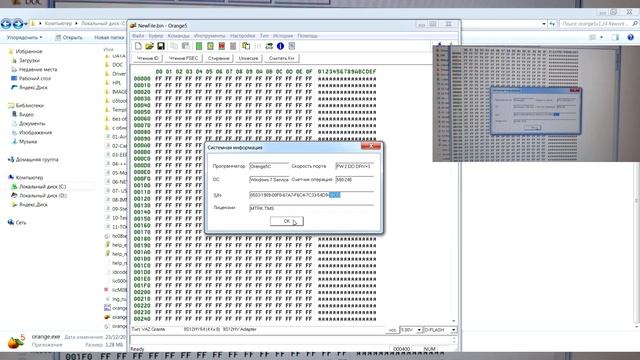Open Explorer help question mark icon

click(631, 37)
